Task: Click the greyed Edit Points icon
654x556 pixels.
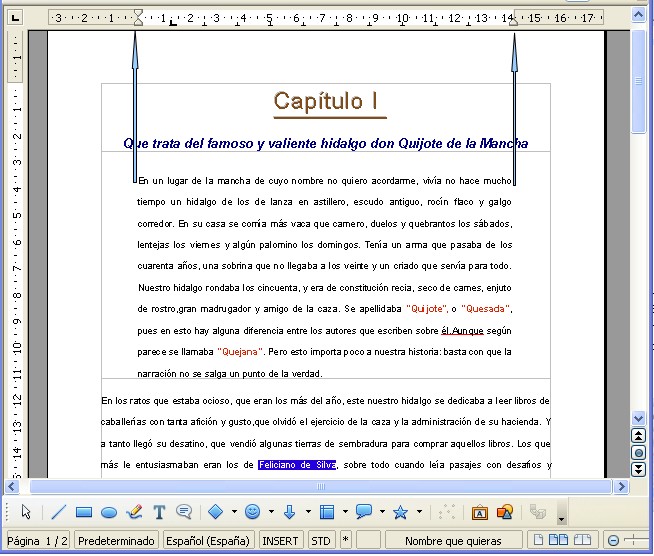Action: pyautogui.click(x=447, y=512)
